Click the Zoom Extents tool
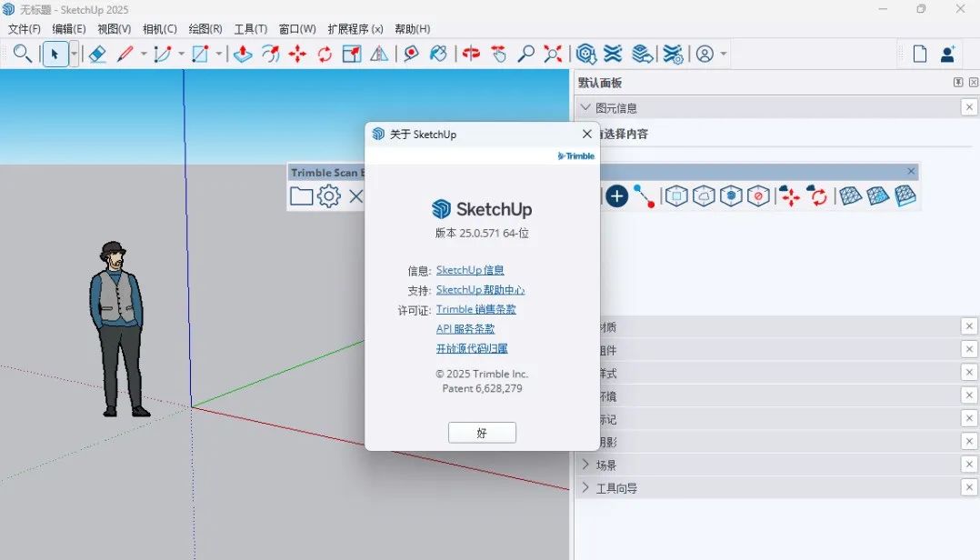This screenshot has width=980, height=560. tap(553, 54)
